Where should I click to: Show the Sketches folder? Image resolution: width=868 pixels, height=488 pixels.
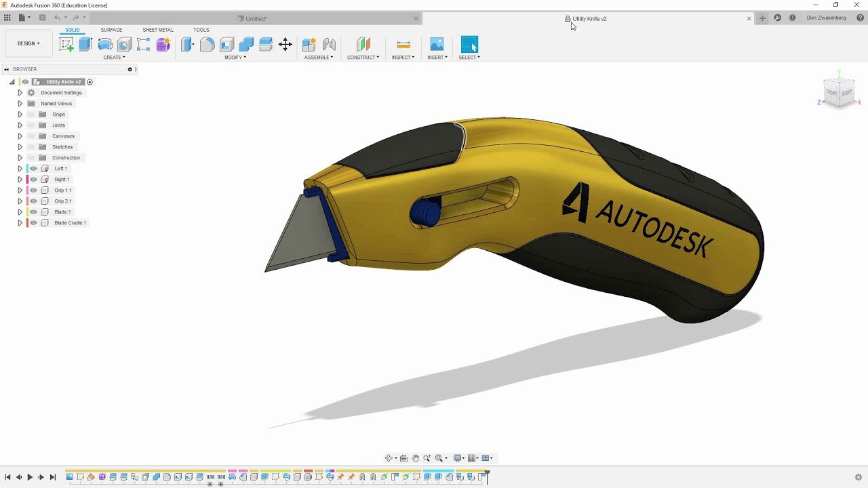pyautogui.click(x=31, y=147)
